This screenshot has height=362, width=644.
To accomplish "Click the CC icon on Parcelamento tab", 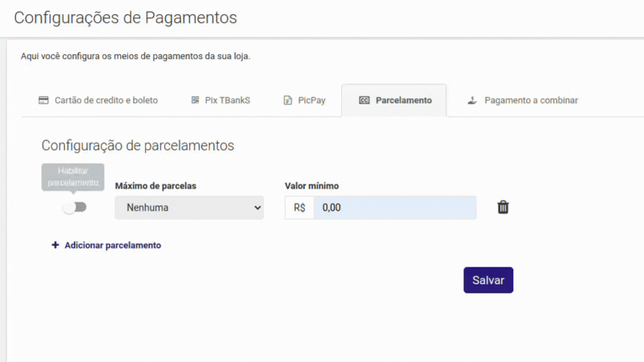I will (x=364, y=100).
